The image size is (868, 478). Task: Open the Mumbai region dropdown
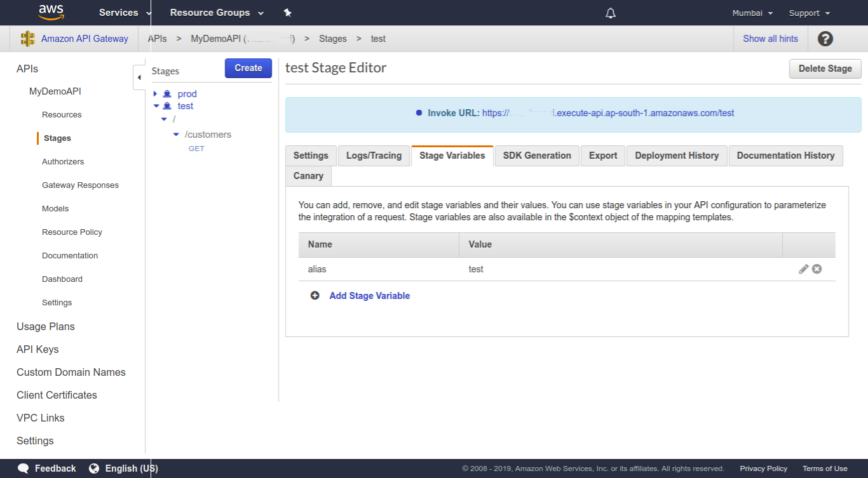coord(752,13)
